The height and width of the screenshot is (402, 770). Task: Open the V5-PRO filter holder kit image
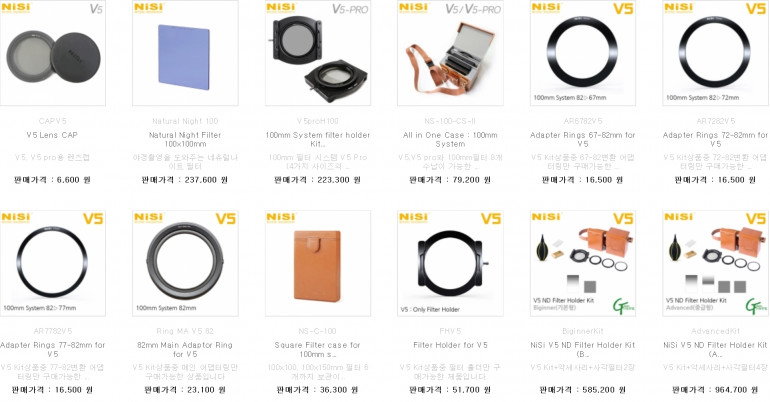(x=318, y=53)
